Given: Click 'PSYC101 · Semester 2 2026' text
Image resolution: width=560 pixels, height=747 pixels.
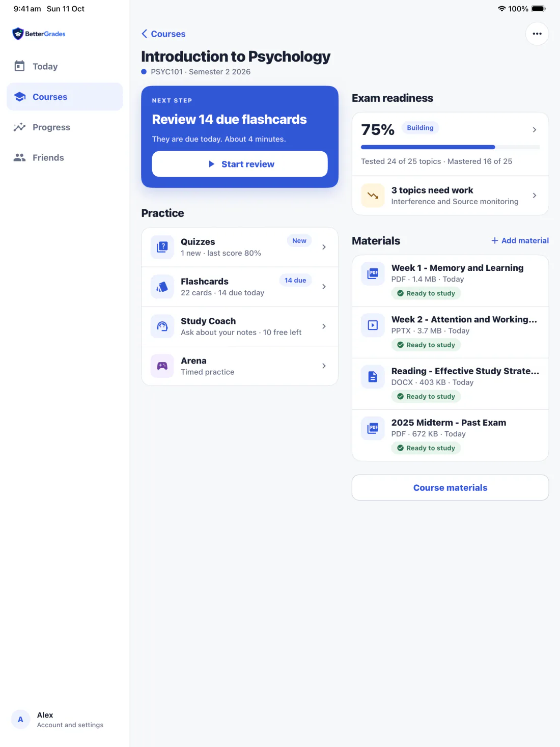Looking at the screenshot, I should pos(201,72).
